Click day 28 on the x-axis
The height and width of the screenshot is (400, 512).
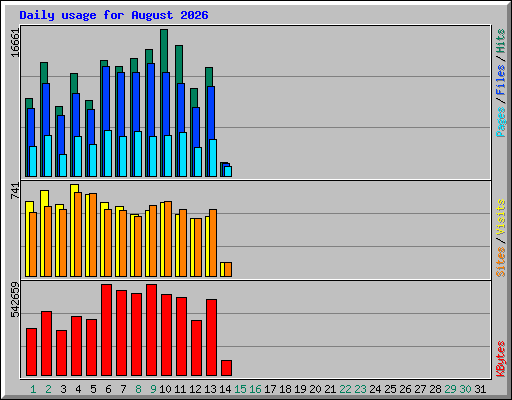[x=435, y=389]
